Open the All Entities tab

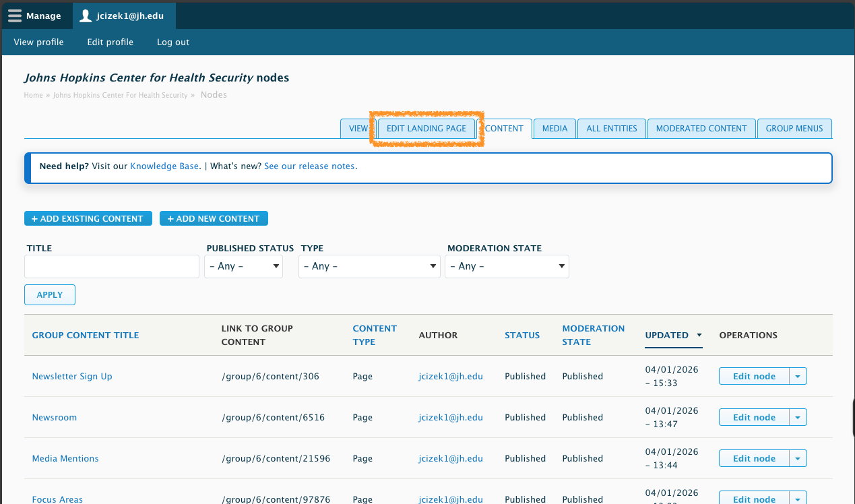click(612, 128)
